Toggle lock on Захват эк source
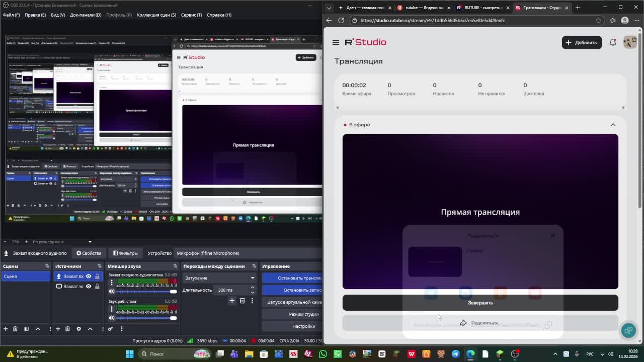 coord(97,287)
